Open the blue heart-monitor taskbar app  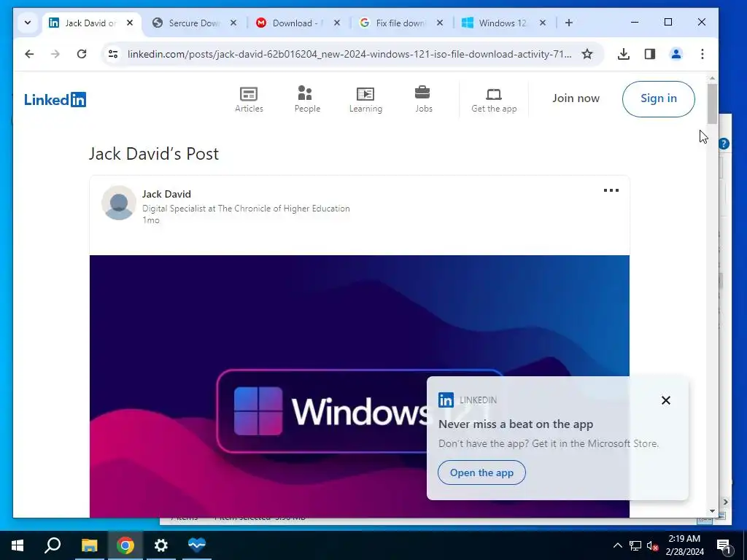(197, 545)
